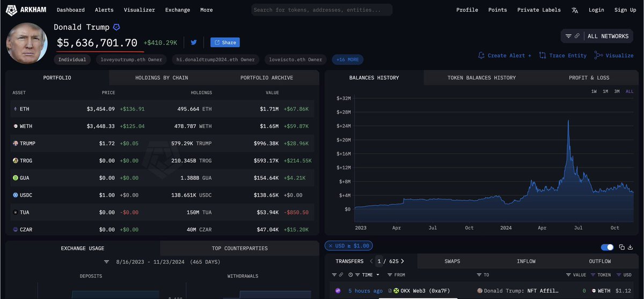Viewport: 644px width, 299px height.
Task: Open the Alerts nav link
Action: (x=104, y=10)
